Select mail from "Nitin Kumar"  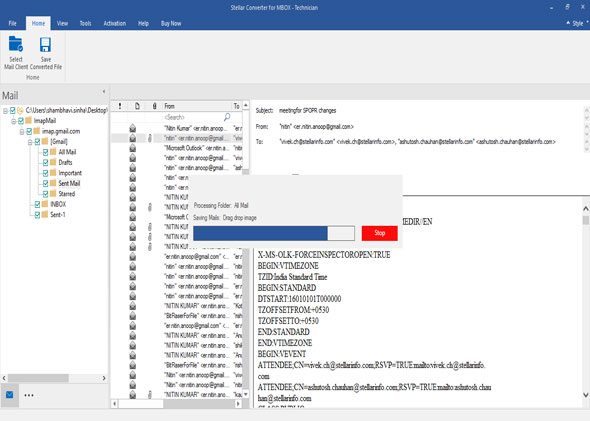coord(177,128)
